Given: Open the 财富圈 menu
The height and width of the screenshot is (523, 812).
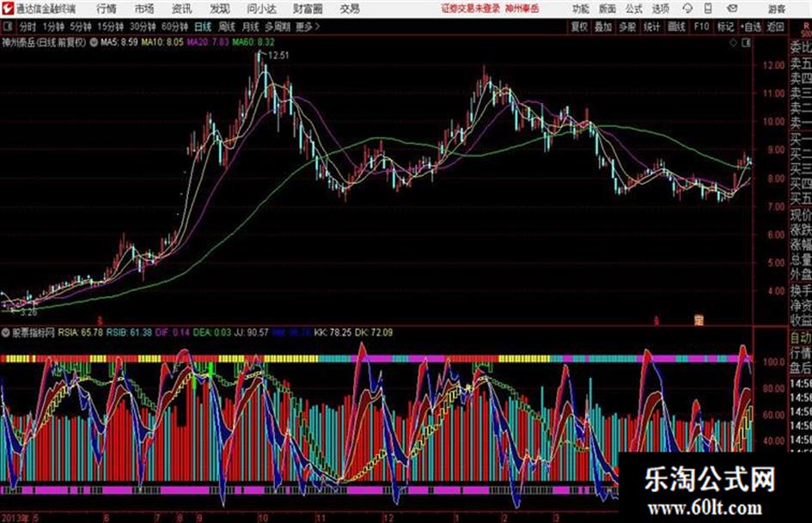Looking at the screenshot, I should coord(308,9).
